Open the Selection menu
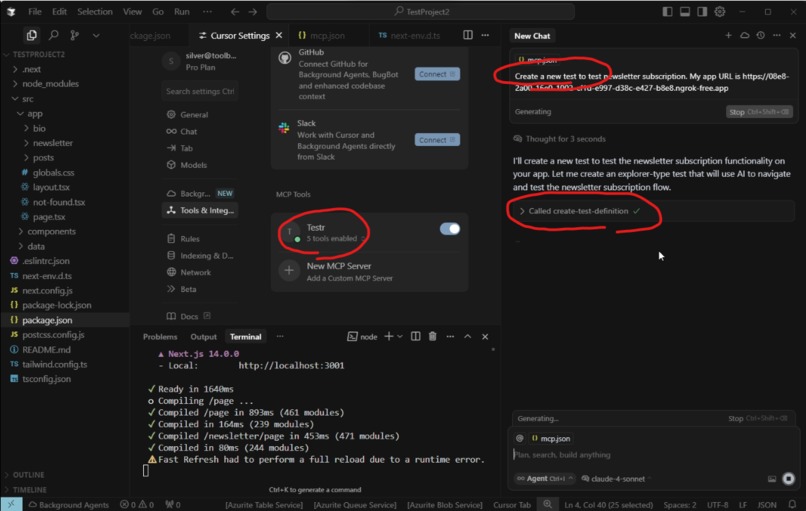Image resolution: width=806 pixels, height=511 pixels. pyautogui.click(x=95, y=11)
